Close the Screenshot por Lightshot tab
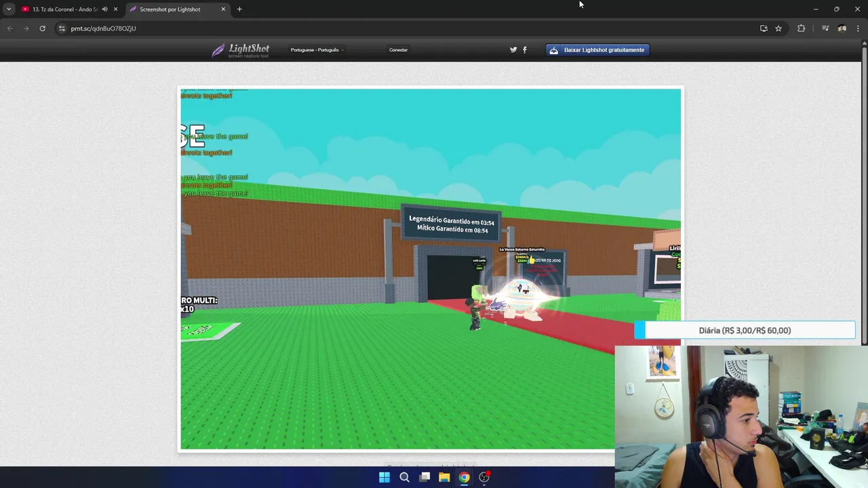Image resolution: width=868 pixels, height=488 pixels. pos(223,9)
